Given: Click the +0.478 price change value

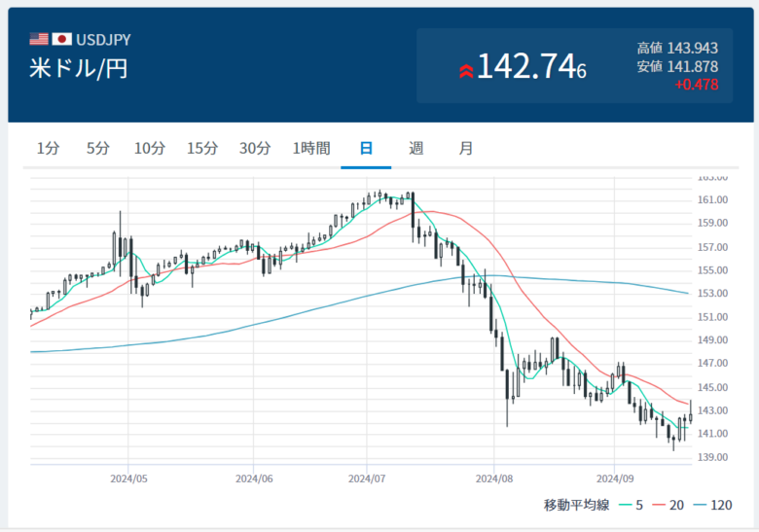Looking at the screenshot, I should pos(696,85).
